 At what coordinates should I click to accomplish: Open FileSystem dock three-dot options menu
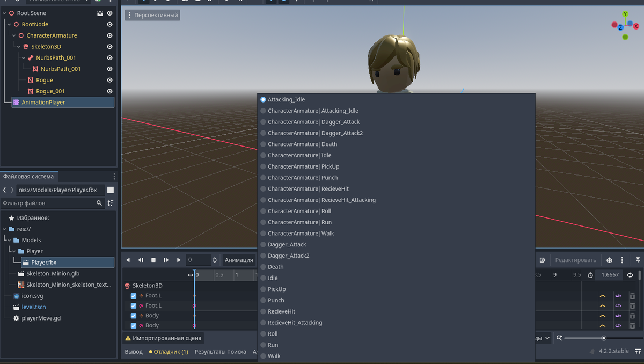click(114, 176)
